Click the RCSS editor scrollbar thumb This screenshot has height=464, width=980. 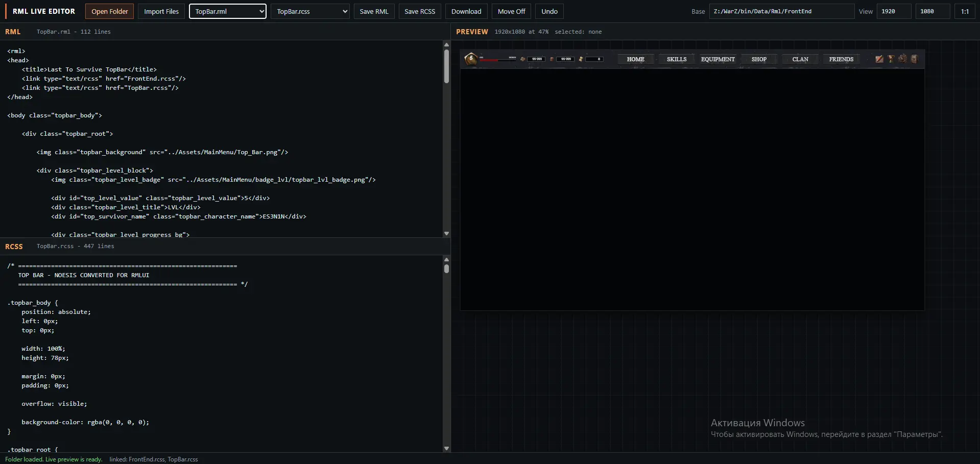click(446, 268)
